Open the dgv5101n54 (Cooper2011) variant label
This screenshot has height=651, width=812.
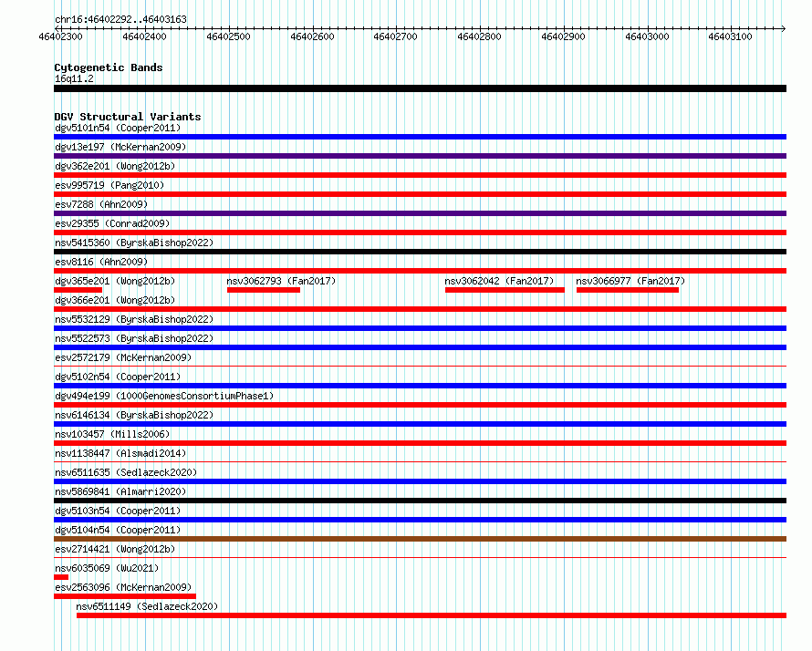pos(118,128)
